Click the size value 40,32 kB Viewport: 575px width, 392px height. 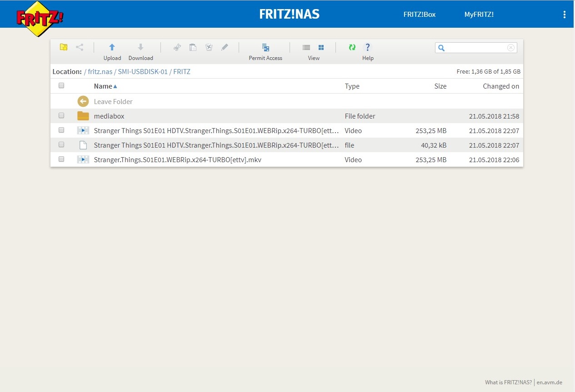click(434, 145)
